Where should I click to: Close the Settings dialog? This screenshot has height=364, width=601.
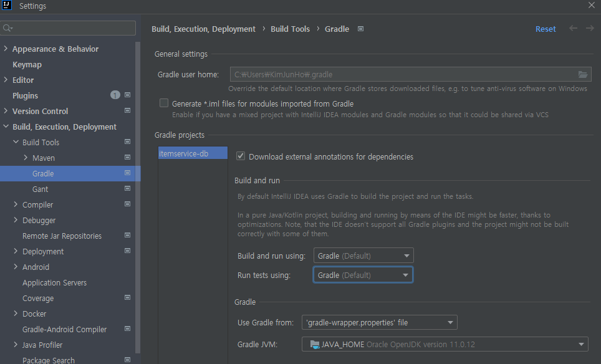pos(592,5)
